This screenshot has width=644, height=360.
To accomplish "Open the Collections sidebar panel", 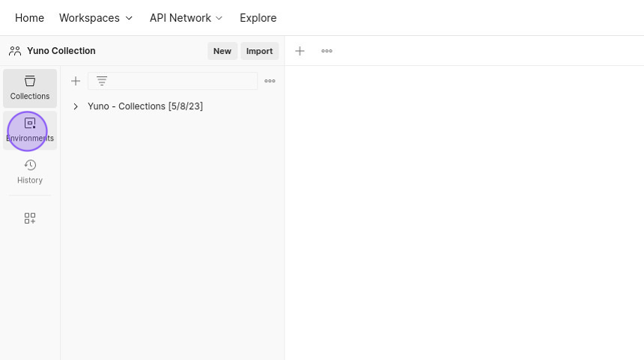I will coord(29,88).
